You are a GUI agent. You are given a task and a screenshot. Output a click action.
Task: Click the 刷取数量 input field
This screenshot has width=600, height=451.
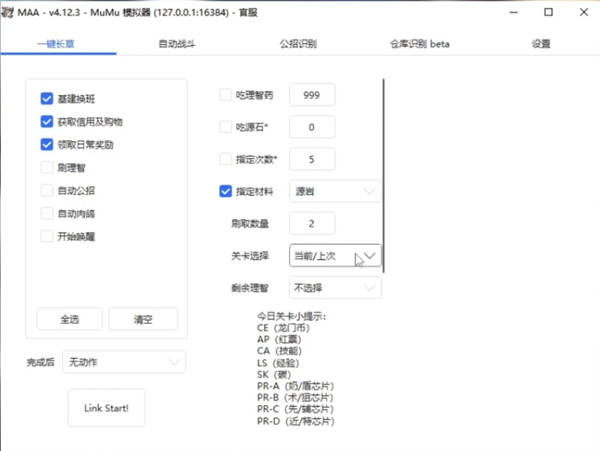(312, 224)
